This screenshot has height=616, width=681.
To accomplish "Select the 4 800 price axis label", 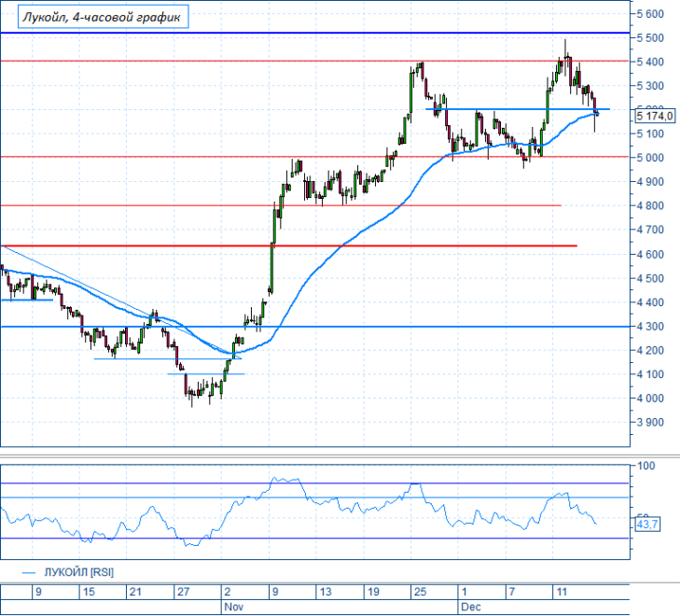I will tap(650, 205).
